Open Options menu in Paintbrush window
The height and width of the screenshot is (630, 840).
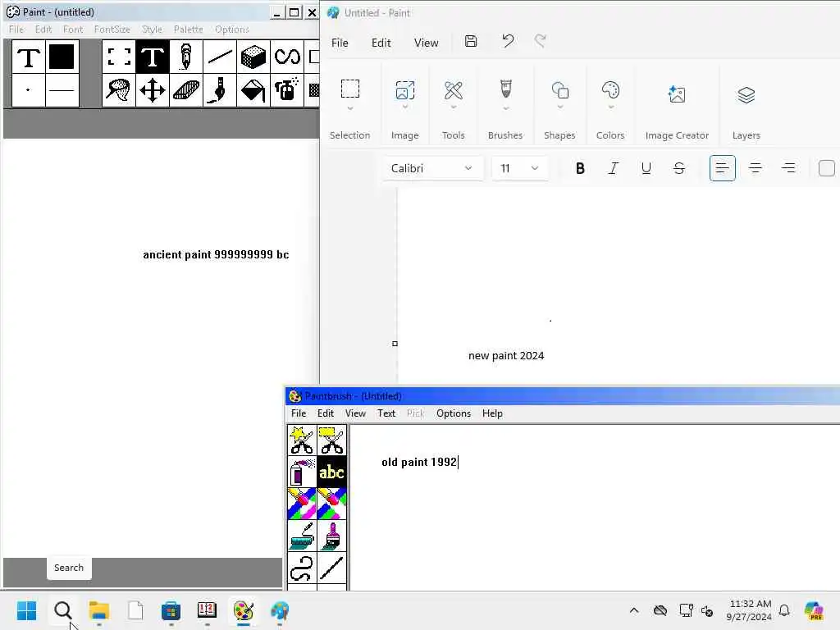click(x=453, y=413)
